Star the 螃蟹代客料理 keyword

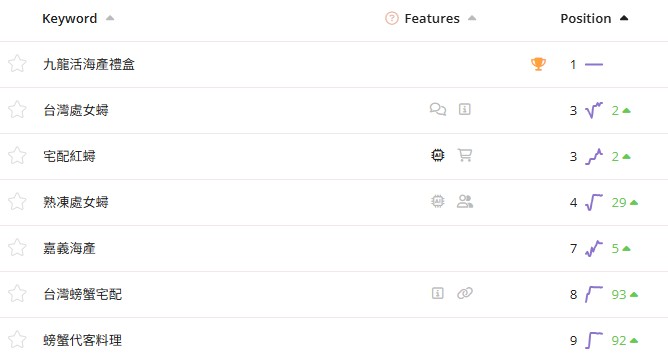coord(17,340)
